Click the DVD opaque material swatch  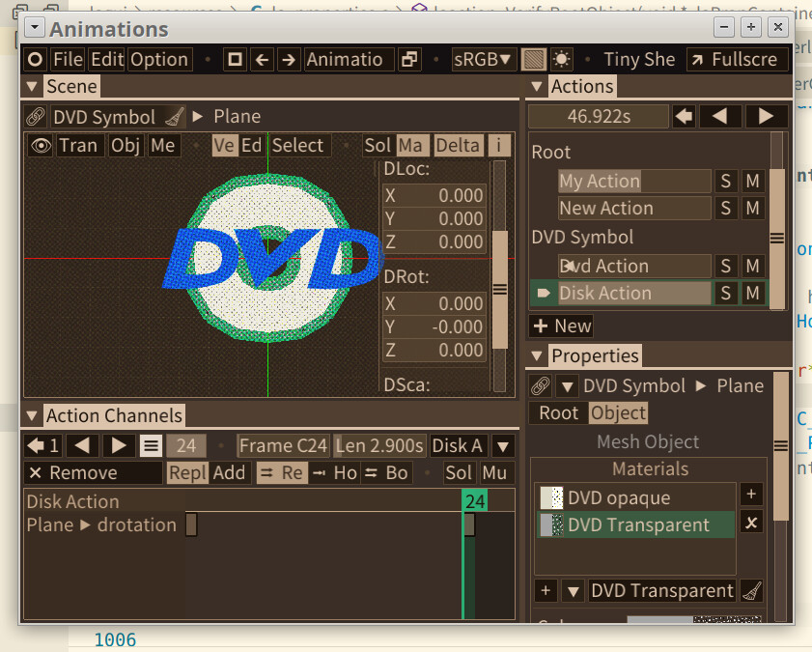pos(551,498)
